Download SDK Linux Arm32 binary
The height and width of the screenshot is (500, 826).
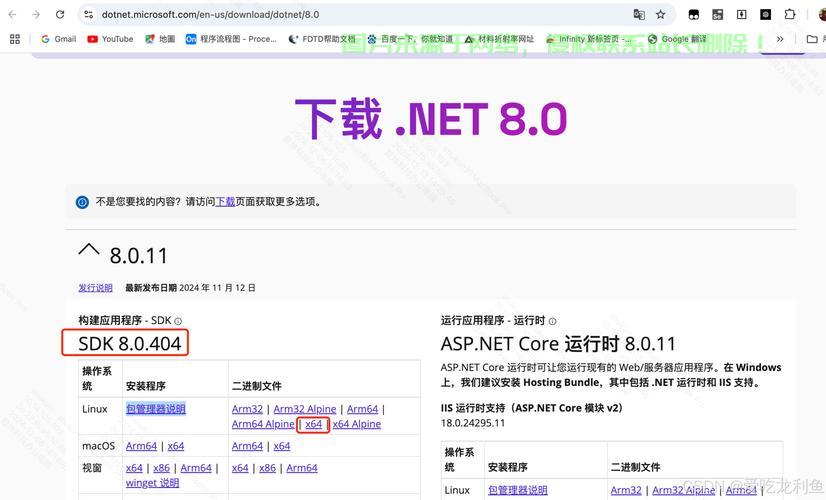click(247, 409)
